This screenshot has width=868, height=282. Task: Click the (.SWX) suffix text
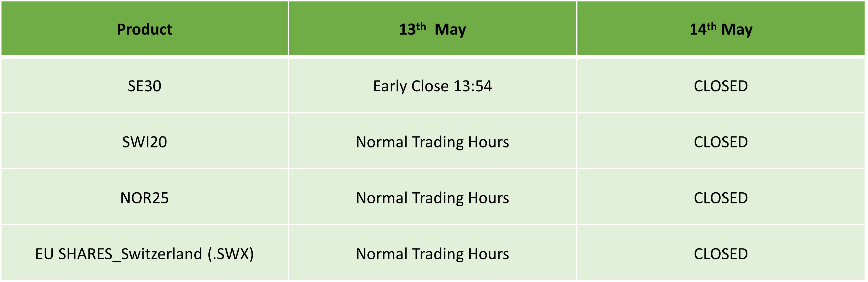click(x=231, y=254)
